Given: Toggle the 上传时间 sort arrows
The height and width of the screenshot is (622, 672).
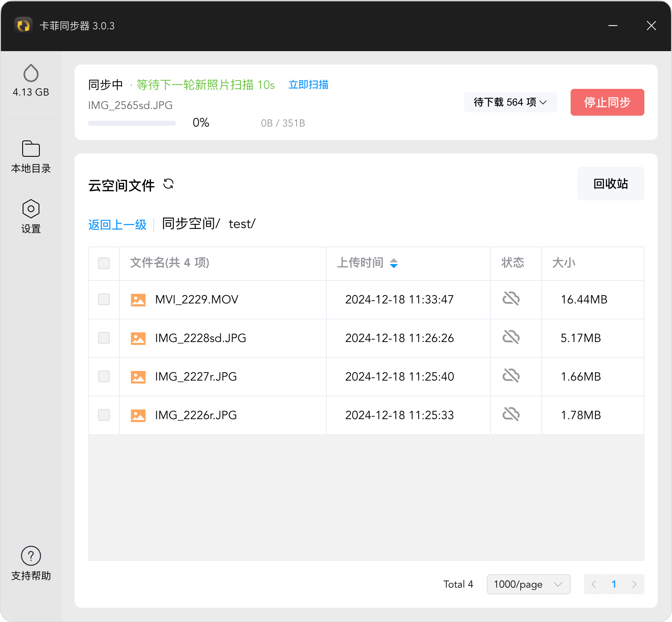Looking at the screenshot, I should click(394, 263).
